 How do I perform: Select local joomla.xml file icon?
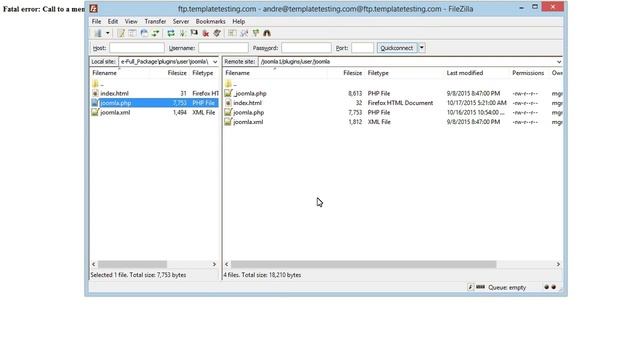tap(95, 112)
